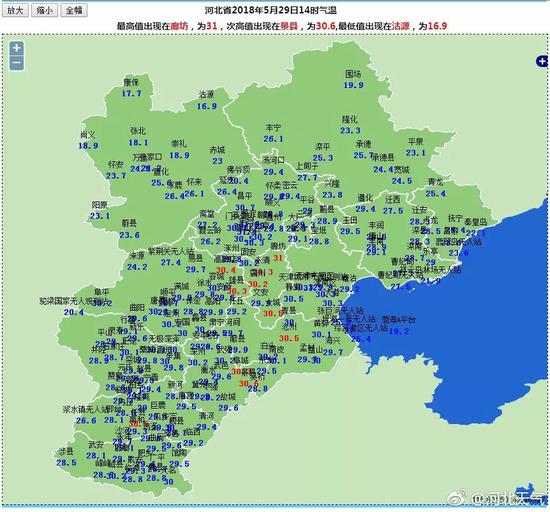This screenshot has width=550, height=512.
Task: Click the 26.6 temperature under 浆水镇无人站
Action: [x=86, y=420]
